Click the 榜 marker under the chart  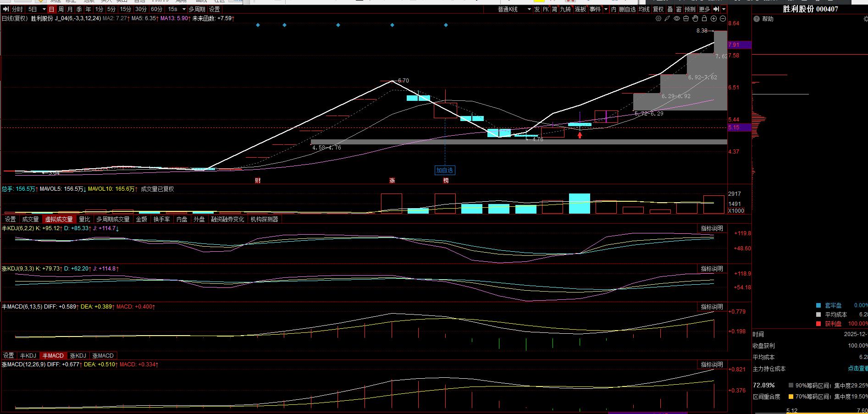pyautogui.click(x=446, y=181)
